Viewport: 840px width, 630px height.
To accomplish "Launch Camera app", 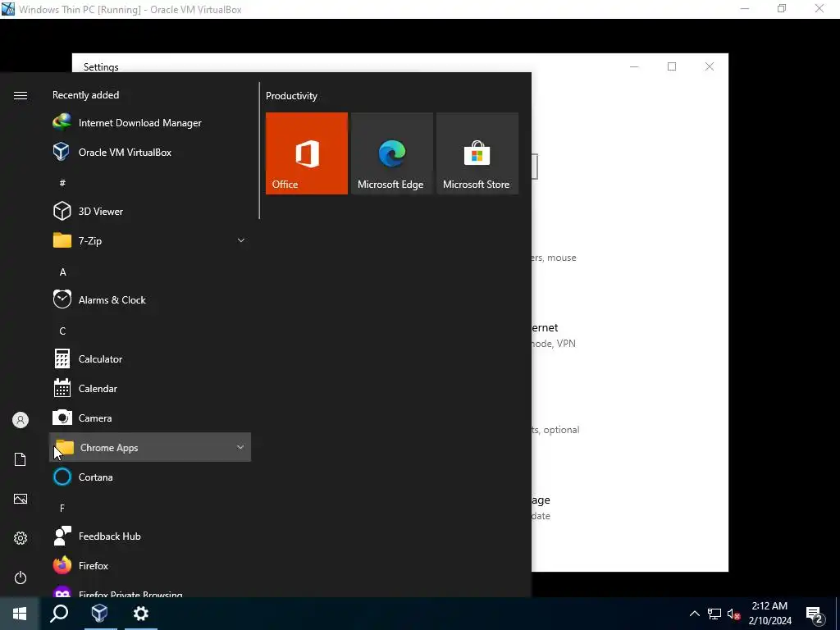I will point(150,418).
